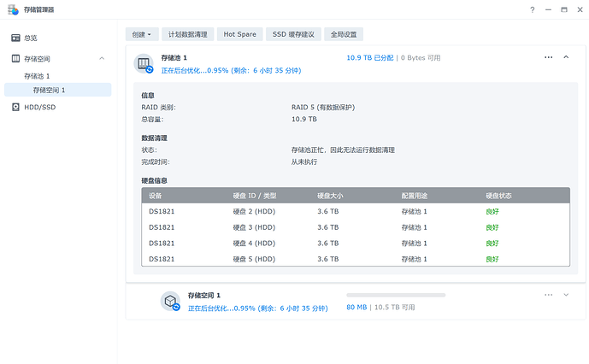This screenshot has height=364, width=589.
Task: Open the three-dot menu for 存储空间 1 volume
Action: point(548,295)
